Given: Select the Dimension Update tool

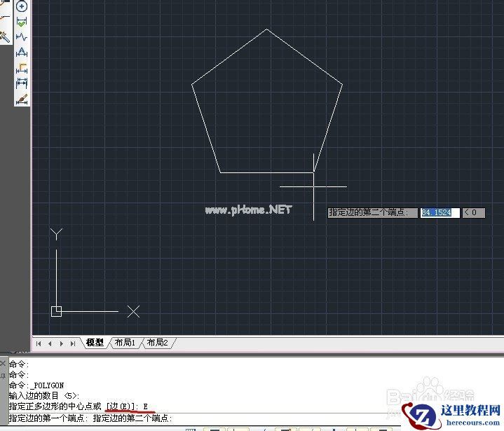Looking at the screenshot, I should tap(22, 83).
